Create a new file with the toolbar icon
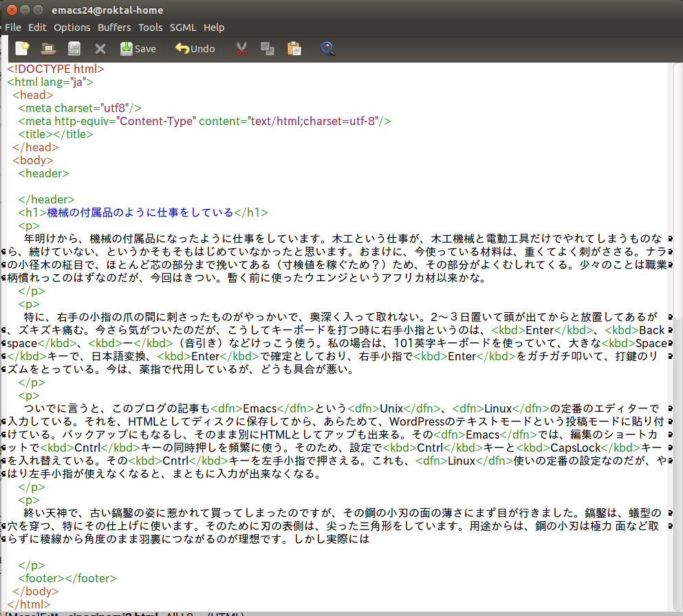 click(x=22, y=48)
